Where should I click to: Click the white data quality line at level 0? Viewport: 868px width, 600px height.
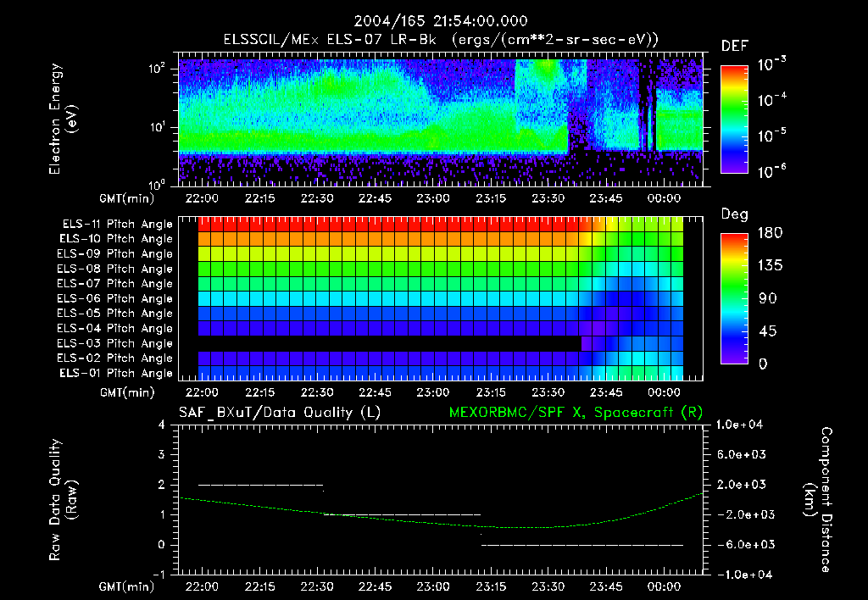(x=581, y=545)
